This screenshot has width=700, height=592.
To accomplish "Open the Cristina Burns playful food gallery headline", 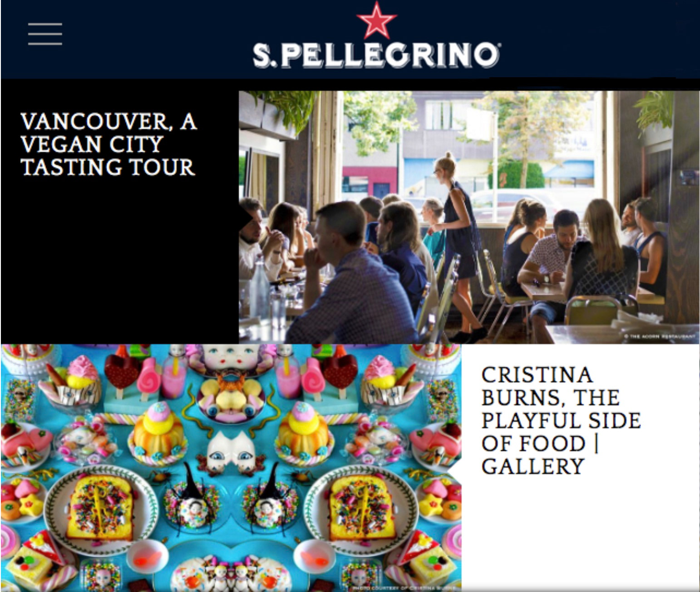I will click(561, 420).
